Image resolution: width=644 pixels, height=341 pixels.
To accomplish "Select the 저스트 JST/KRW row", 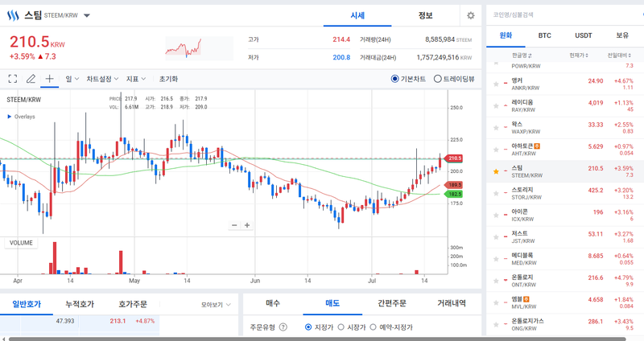I will [565, 237].
